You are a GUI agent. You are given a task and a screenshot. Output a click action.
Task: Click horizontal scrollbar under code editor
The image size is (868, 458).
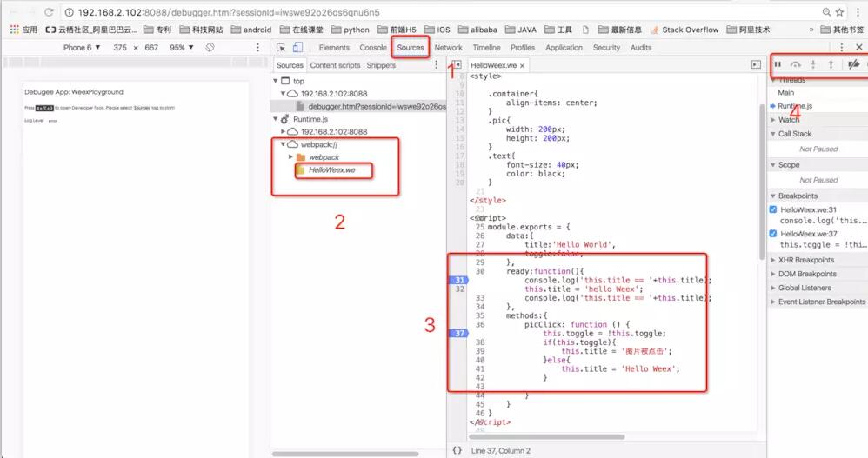pos(546,436)
